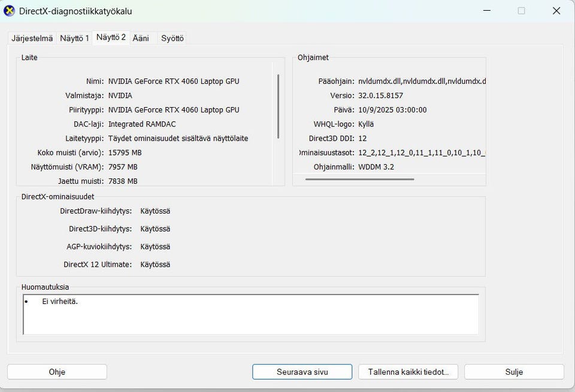Click AGP-kuviokiihdytys status Käytössä
The image size is (575, 392).
[155, 247]
